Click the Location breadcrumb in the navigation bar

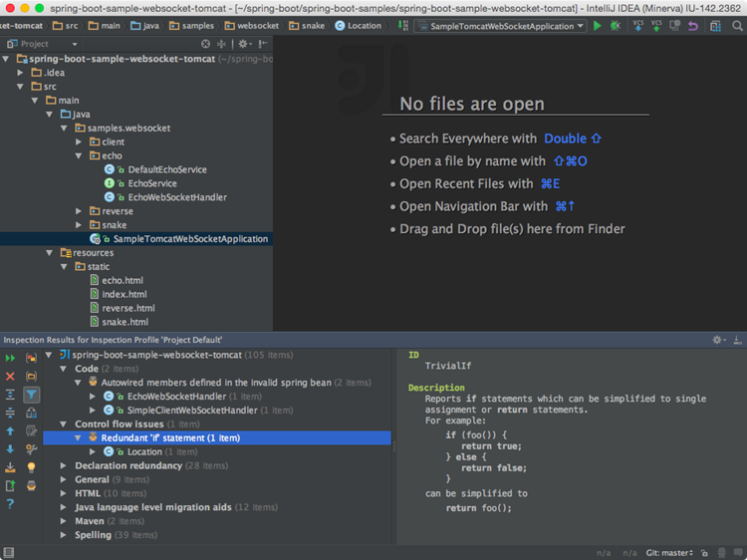[358, 26]
